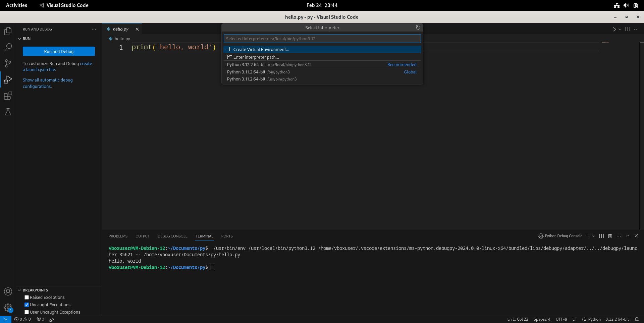The height and width of the screenshot is (323, 644).
Task: Open the Source Control view
Action: tap(8, 63)
